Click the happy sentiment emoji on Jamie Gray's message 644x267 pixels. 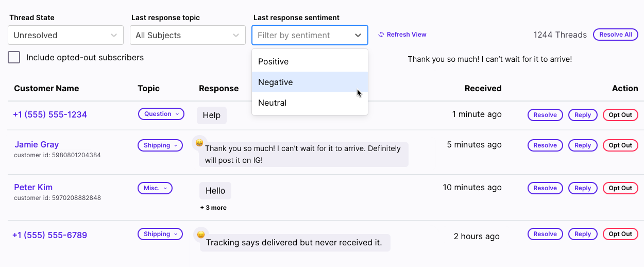point(199,143)
